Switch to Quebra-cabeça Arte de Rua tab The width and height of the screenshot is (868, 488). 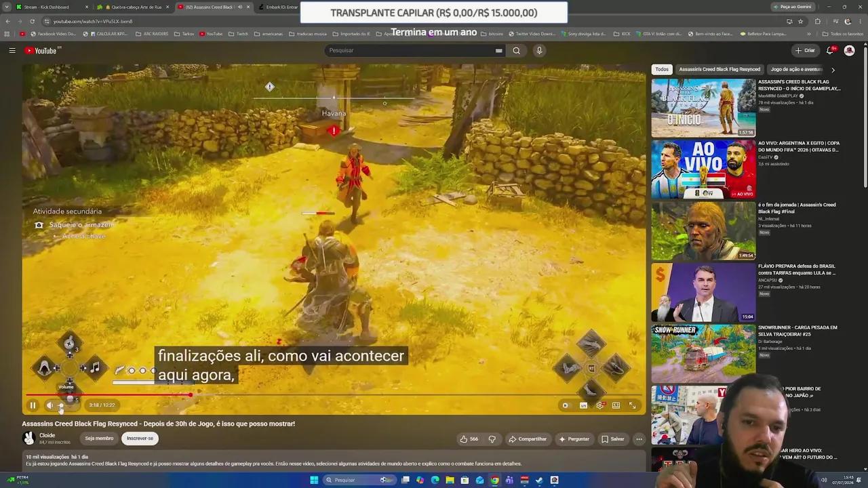132,7
